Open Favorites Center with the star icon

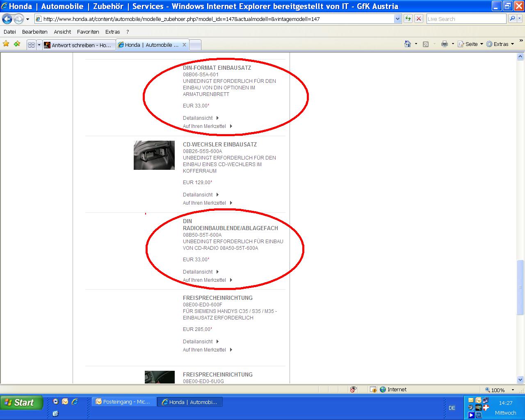coord(6,44)
